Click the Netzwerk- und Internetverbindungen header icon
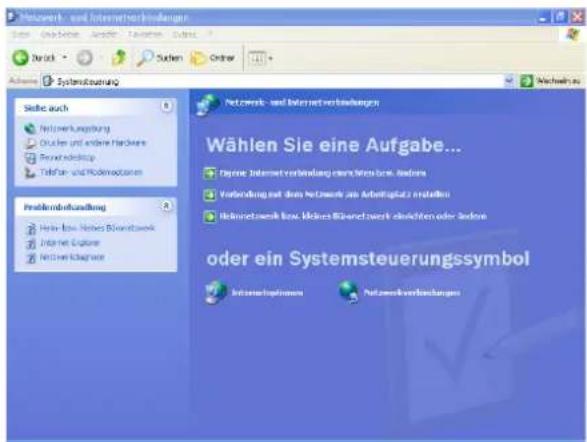Screen dimensions: 587x442 coord(208,104)
